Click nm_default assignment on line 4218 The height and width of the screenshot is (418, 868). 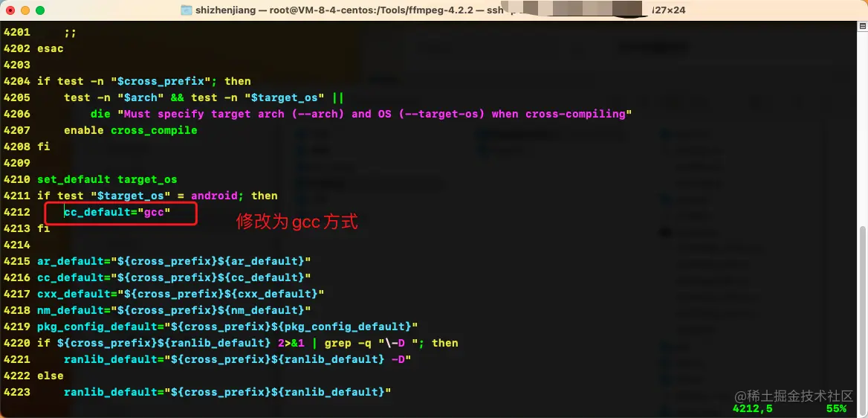(174, 310)
